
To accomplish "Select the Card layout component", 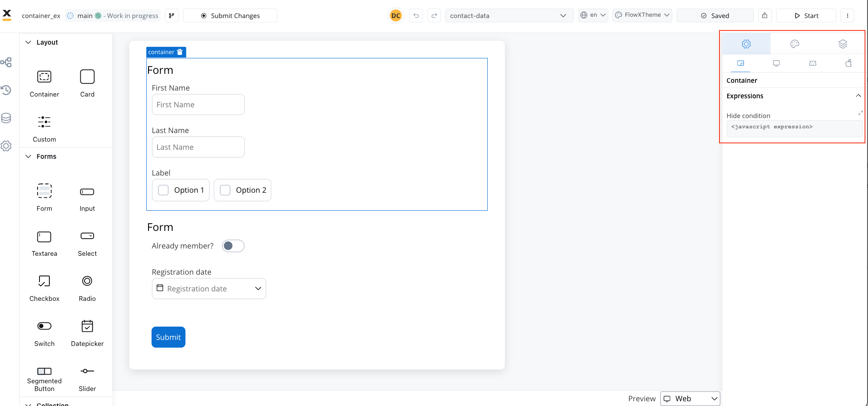I will pyautogui.click(x=87, y=84).
